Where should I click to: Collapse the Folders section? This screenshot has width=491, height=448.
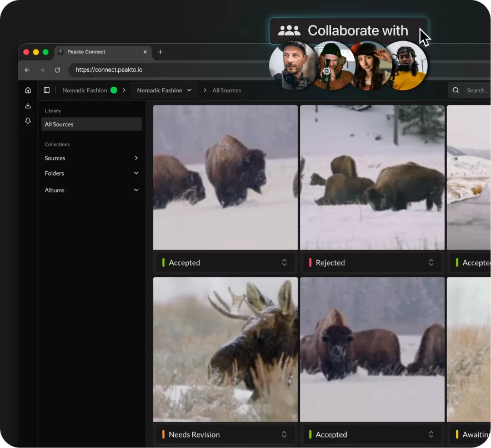pyautogui.click(x=136, y=173)
